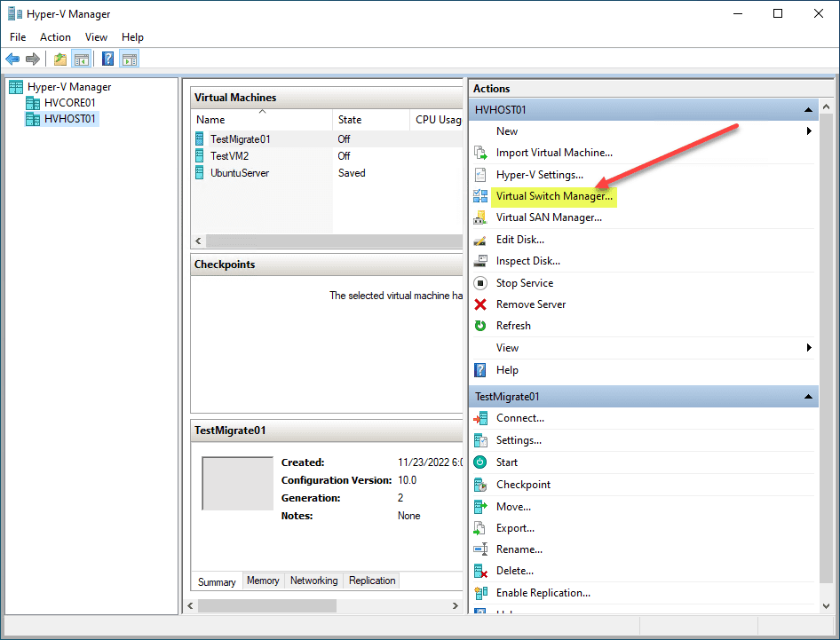Click Inspect Disk link
This screenshot has width=840, height=640.
click(x=528, y=261)
